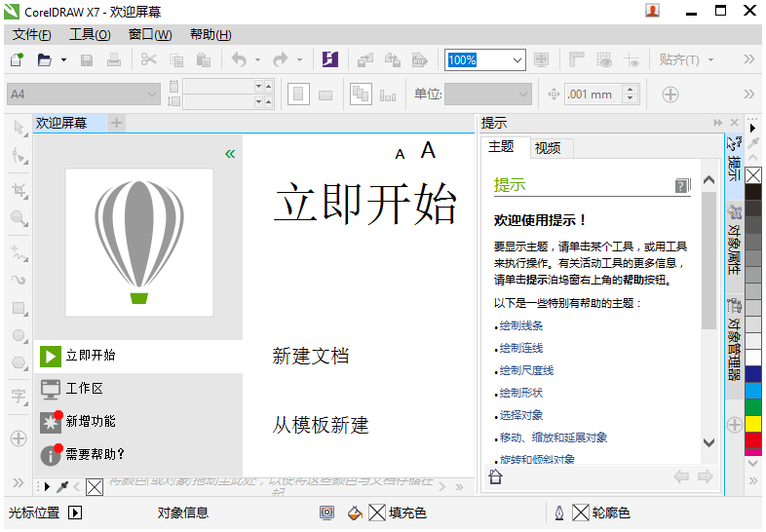Image resolution: width=766 pixels, height=532 pixels.
Task: Toggle the proof colors status bar icon
Action: click(326, 513)
